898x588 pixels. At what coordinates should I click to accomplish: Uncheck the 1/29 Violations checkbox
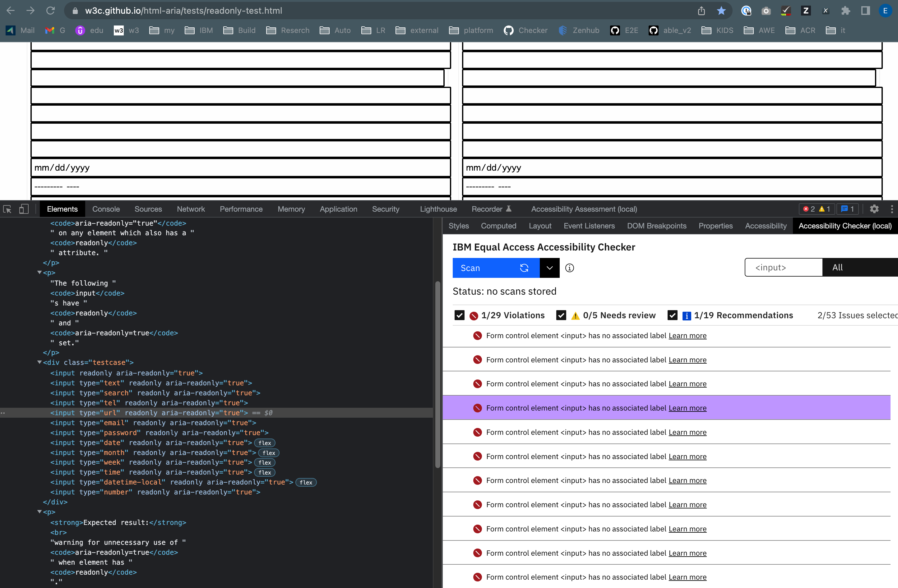click(x=460, y=315)
